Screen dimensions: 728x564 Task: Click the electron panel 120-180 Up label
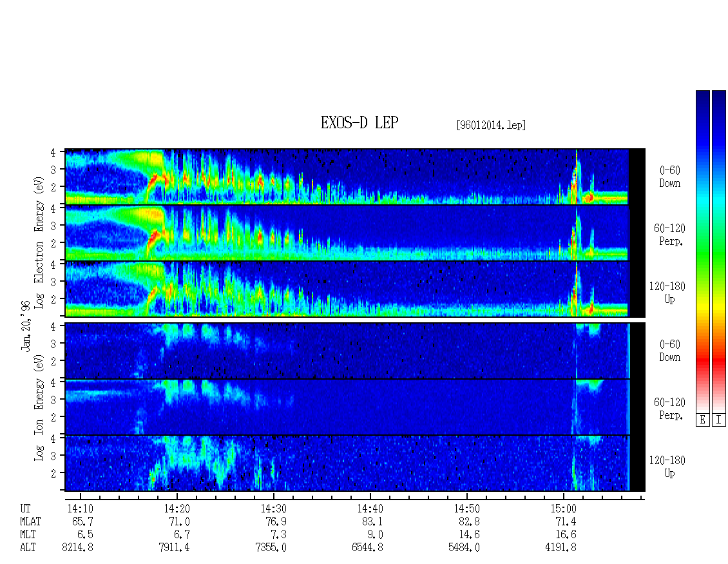(x=667, y=293)
